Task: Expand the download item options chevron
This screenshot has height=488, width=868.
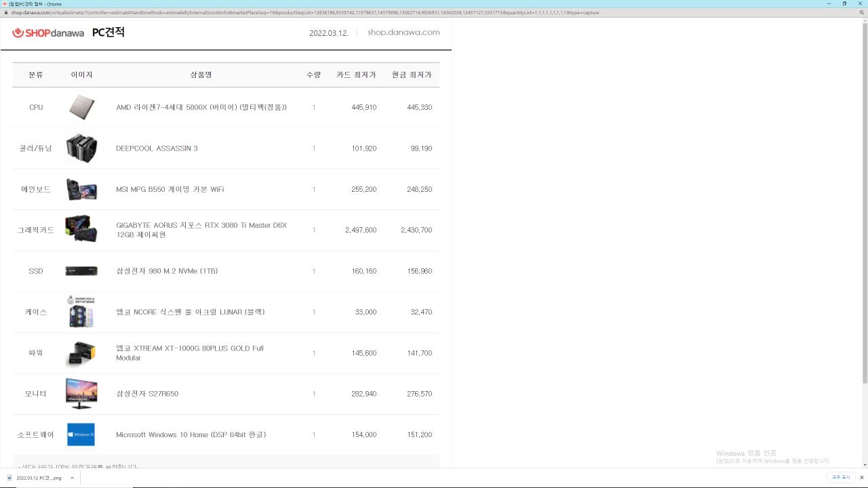Action: 72,478
